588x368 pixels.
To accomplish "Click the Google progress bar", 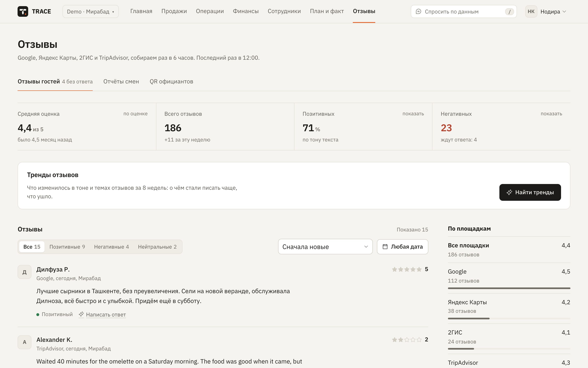I will pos(509,288).
